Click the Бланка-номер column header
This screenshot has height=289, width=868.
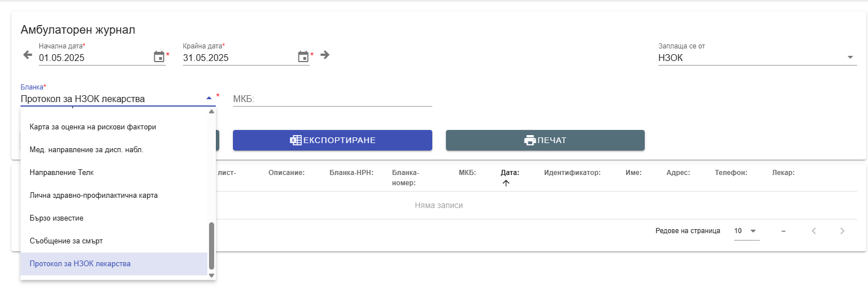pos(406,178)
